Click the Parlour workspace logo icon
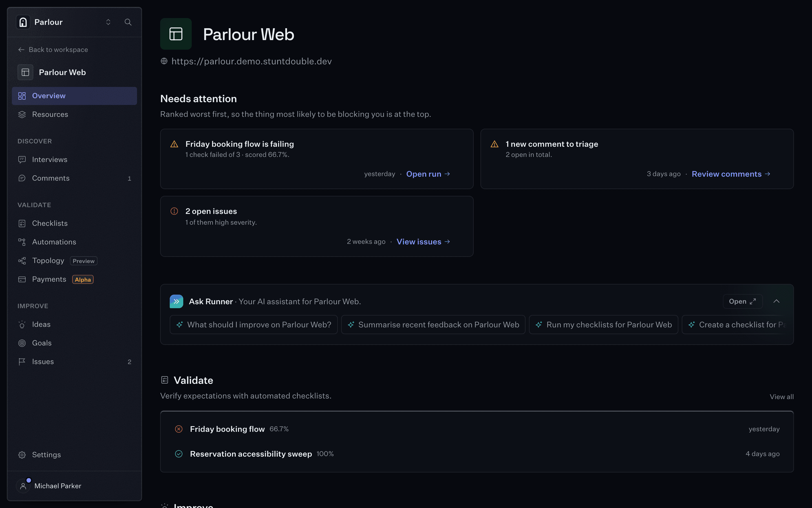The height and width of the screenshot is (508, 812). (x=23, y=22)
